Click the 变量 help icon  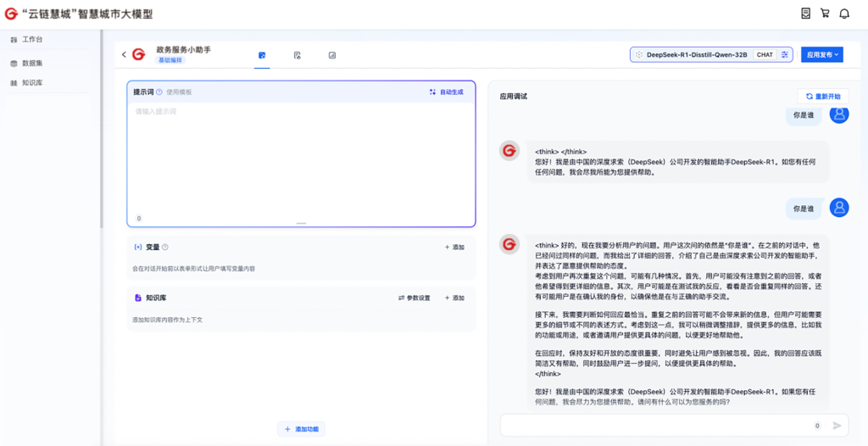[x=165, y=247]
